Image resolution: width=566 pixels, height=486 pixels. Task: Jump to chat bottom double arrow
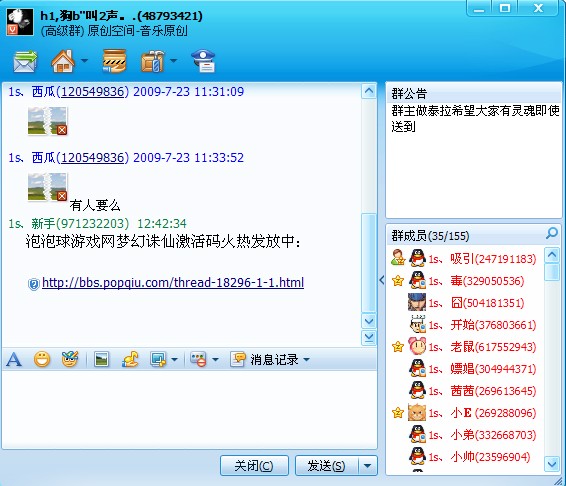(369, 338)
